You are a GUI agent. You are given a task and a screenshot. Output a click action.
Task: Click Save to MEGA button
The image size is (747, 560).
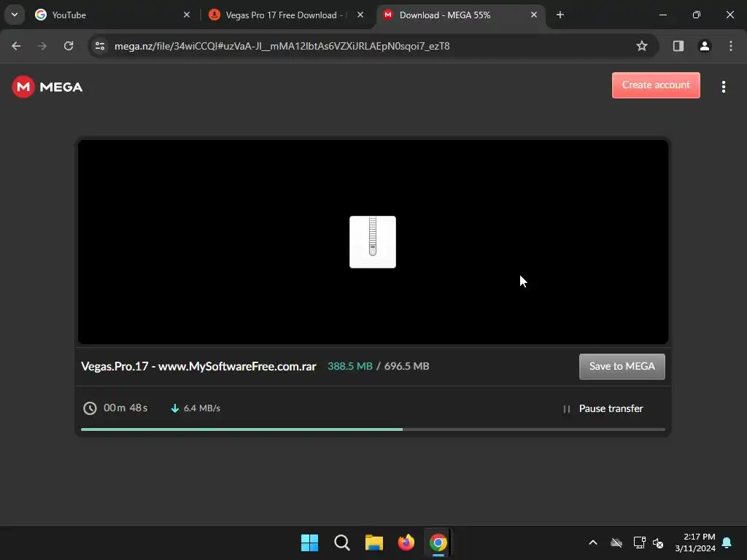click(x=622, y=367)
